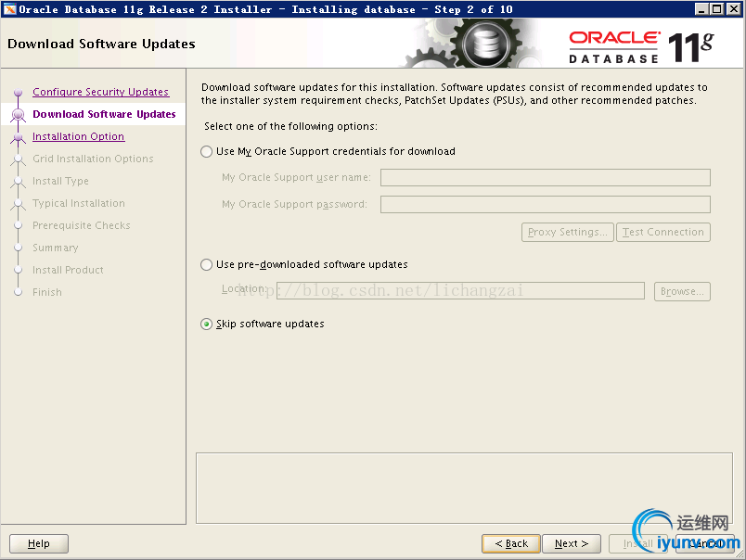Click the Test Connection button

[663, 232]
